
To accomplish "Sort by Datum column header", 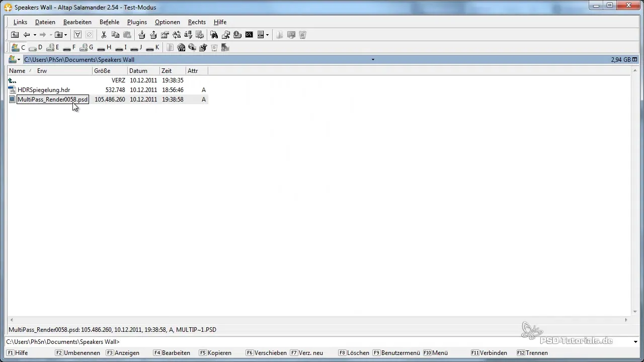I will pos(143,71).
